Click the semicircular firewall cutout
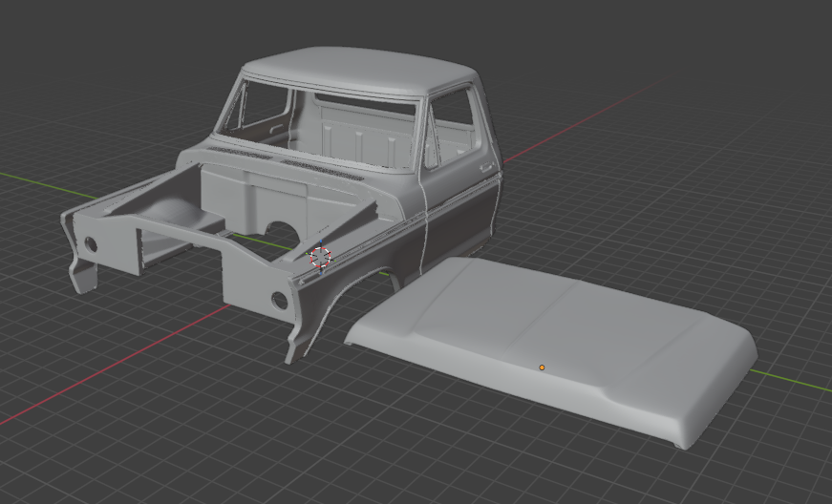Viewport: 832px width, 504px height. click(x=282, y=234)
